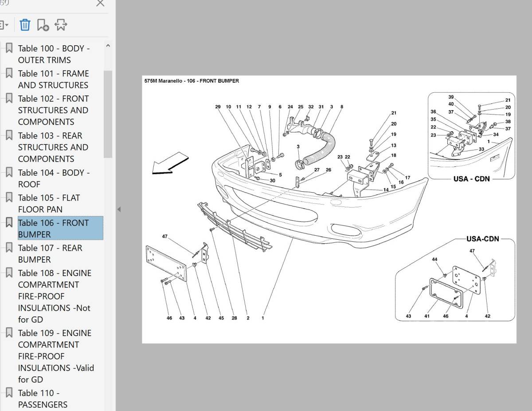532x411 pixels.
Task: Click the bookmark icon beside Table 106
Action: click(9, 222)
